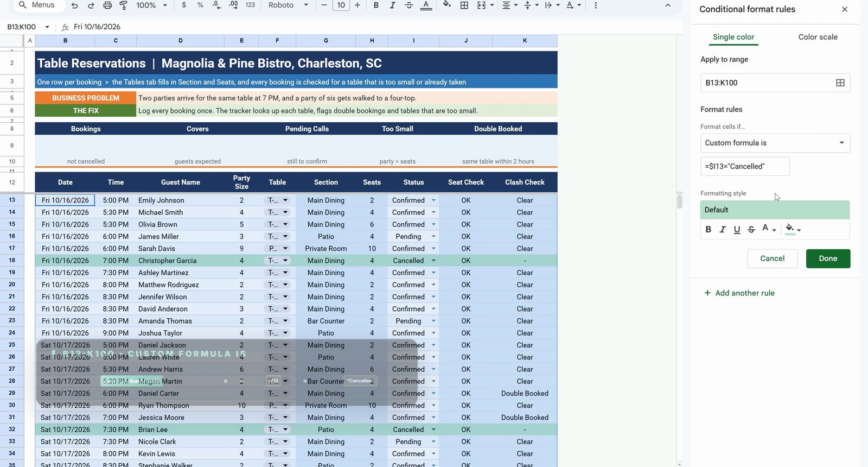Collapse the toolbar with the up chevron
Viewport: 868px width, 467px height.
(x=668, y=5)
